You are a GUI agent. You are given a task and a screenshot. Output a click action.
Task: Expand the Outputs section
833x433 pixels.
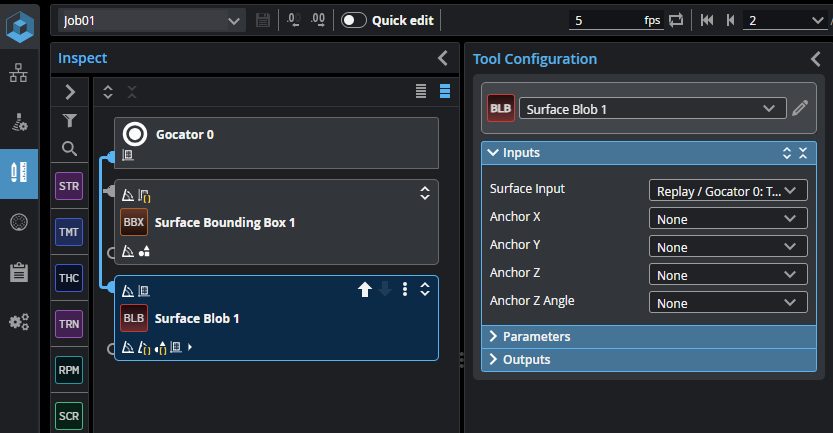coord(526,360)
